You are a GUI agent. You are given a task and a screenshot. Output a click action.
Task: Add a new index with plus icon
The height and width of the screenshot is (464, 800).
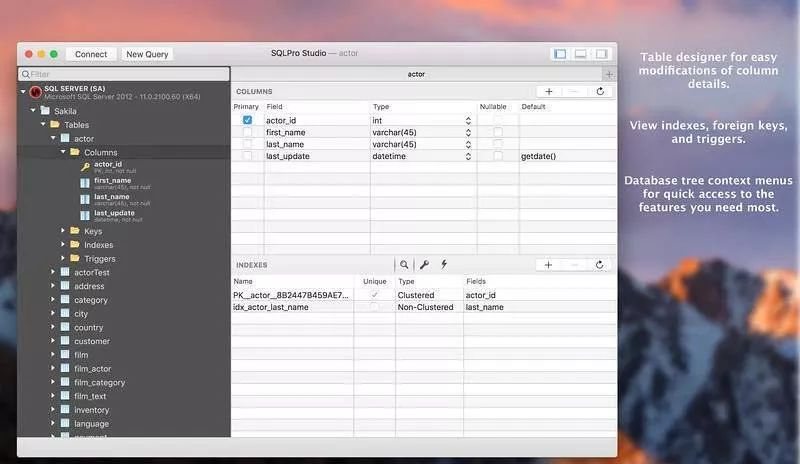(x=548, y=265)
